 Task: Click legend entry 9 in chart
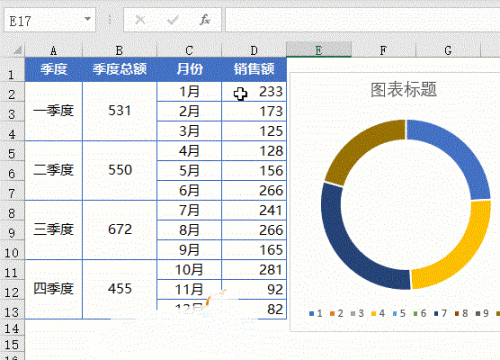[482, 313]
